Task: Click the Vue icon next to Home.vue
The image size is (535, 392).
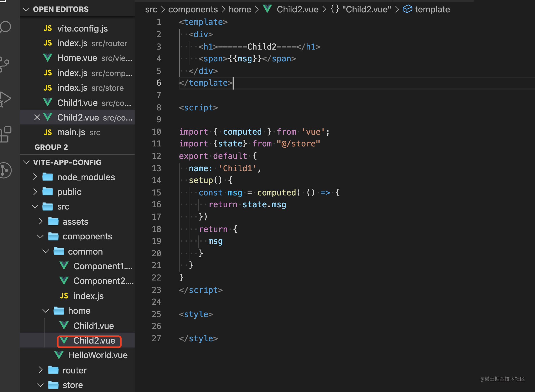Action: [48, 58]
